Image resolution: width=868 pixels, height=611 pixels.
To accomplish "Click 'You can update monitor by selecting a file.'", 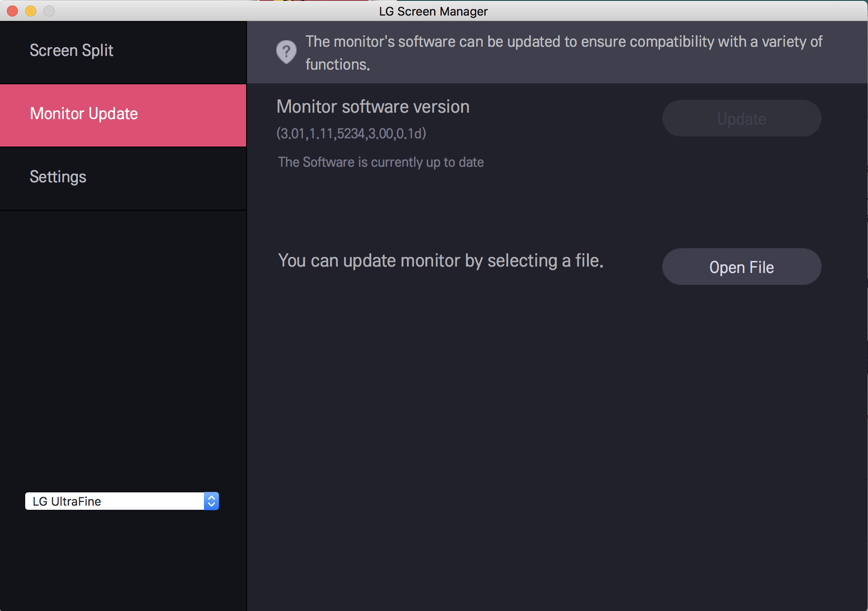I will [441, 261].
